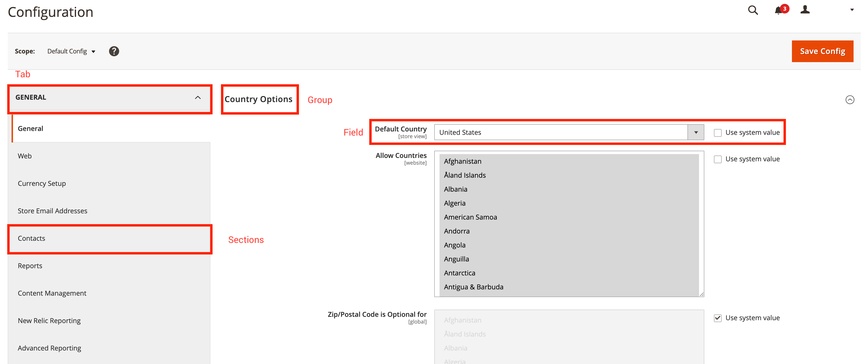The width and height of the screenshot is (868, 364).
Task: Click the notifications bell icon
Action: point(778,10)
